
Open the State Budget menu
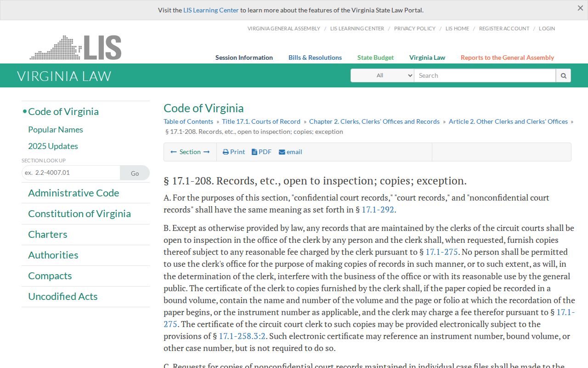click(375, 57)
